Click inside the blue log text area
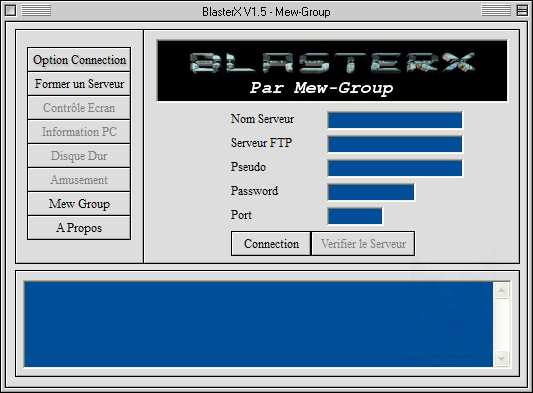 258,324
